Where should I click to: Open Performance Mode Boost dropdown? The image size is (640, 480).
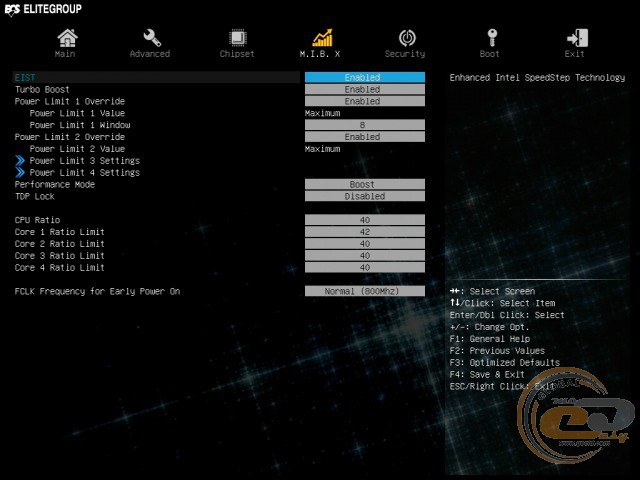click(365, 184)
